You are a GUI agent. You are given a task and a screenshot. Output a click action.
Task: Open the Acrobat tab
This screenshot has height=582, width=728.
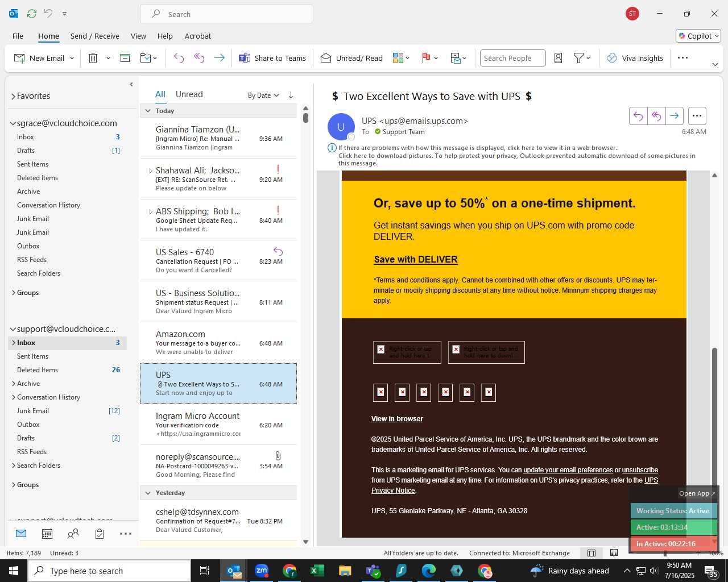coord(198,36)
